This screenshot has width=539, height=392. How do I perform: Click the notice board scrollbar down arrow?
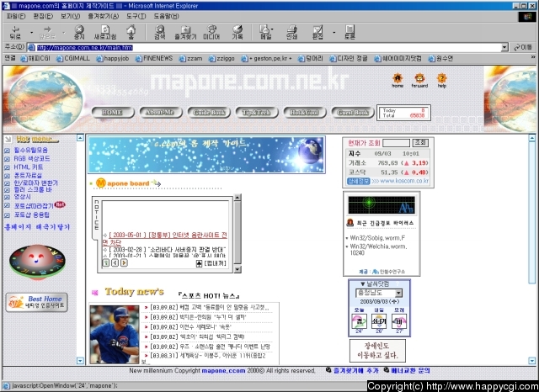tap(237, 269)
